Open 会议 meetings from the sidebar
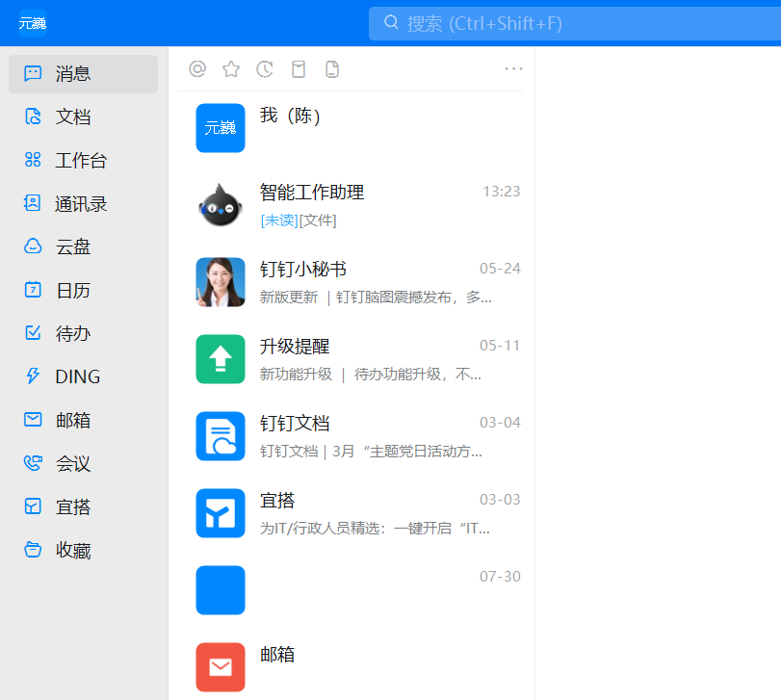781x700 pixels. 83,463
